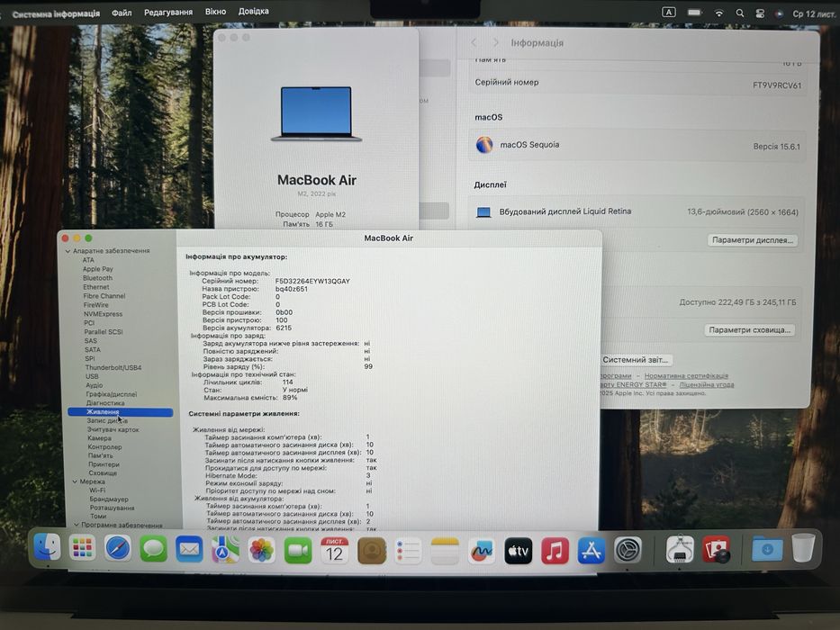840x630 pixels.
Task: Open Trash in the Dock
Action: click(x=804, y=547)
